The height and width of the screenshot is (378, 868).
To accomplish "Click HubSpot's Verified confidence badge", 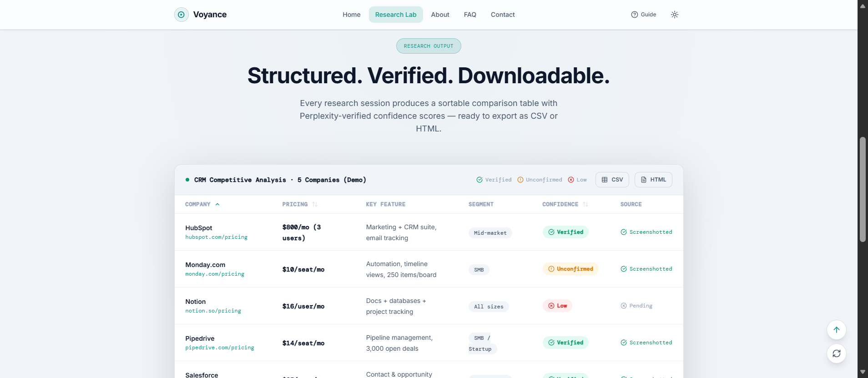I will (x=565, y=232).
